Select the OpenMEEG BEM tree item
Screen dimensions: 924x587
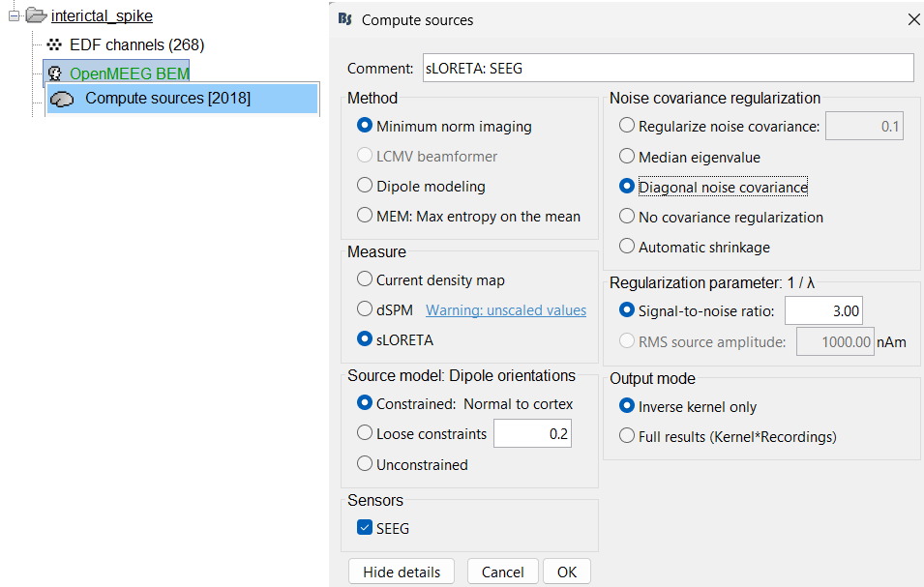point(129,73)
